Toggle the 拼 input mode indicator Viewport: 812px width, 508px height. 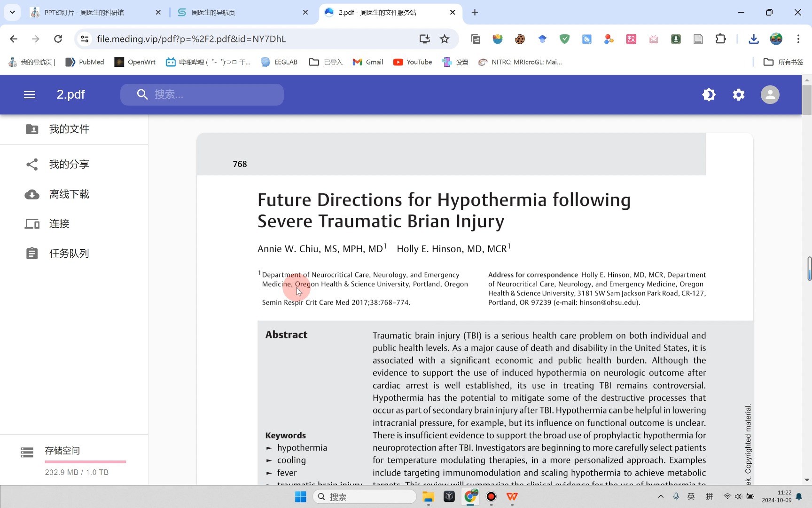pyautogui.click(x=710, y=497)
